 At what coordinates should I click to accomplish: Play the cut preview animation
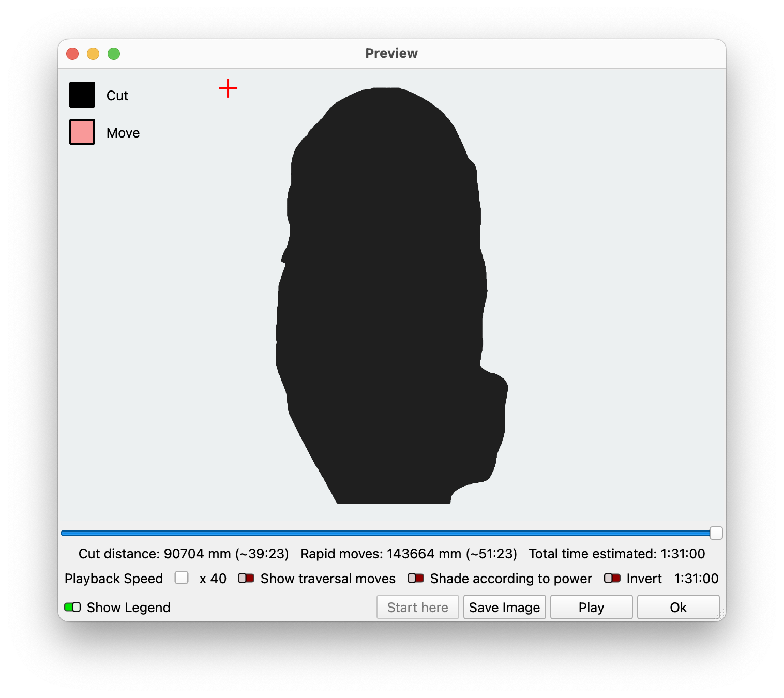[x=591, y=607]
